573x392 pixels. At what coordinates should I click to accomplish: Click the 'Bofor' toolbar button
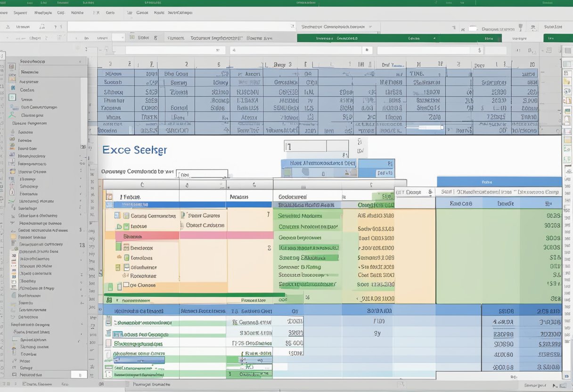click(143, 38)
